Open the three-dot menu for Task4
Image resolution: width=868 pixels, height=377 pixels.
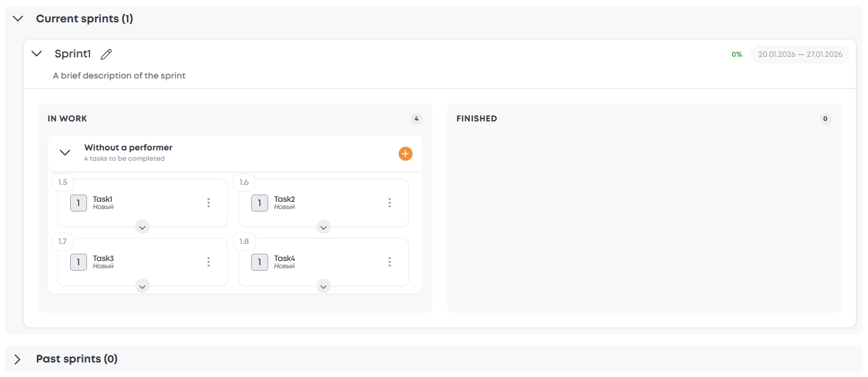[390, 262]
